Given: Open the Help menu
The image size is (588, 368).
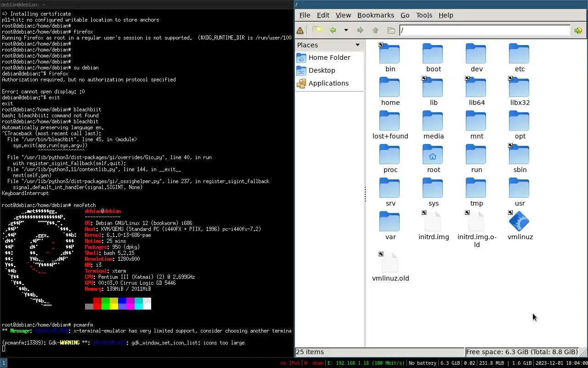Looking at the screenshot, I should click(446, 15).
